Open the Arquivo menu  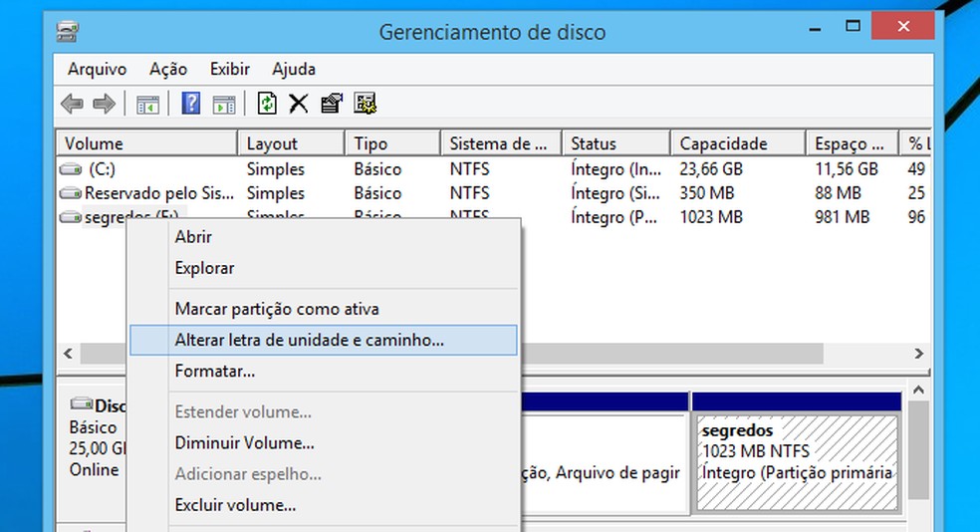[97, 69]
